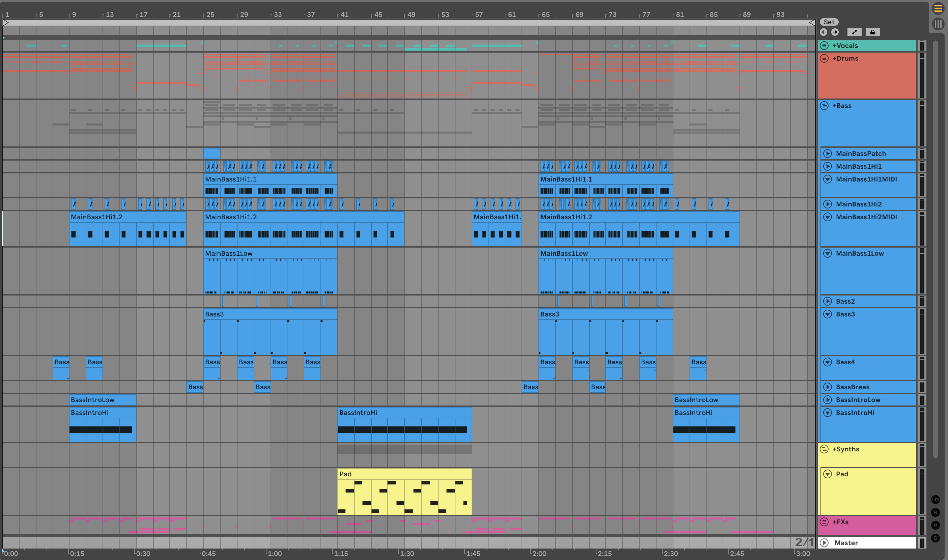This screenshot has height=560, width=948.
Task: Switch to Session View using the vertical bars icon
Action: (x=938, y=24)
